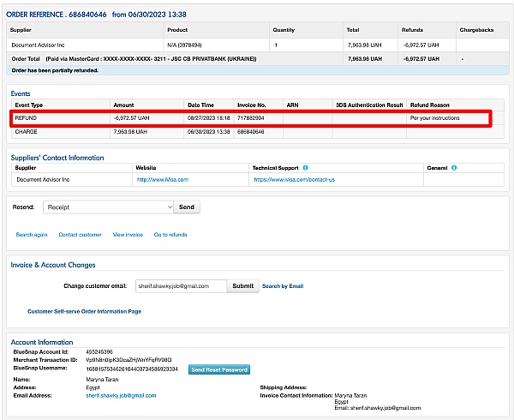
Task: Click the Search again link
Action: click(31, 234)
